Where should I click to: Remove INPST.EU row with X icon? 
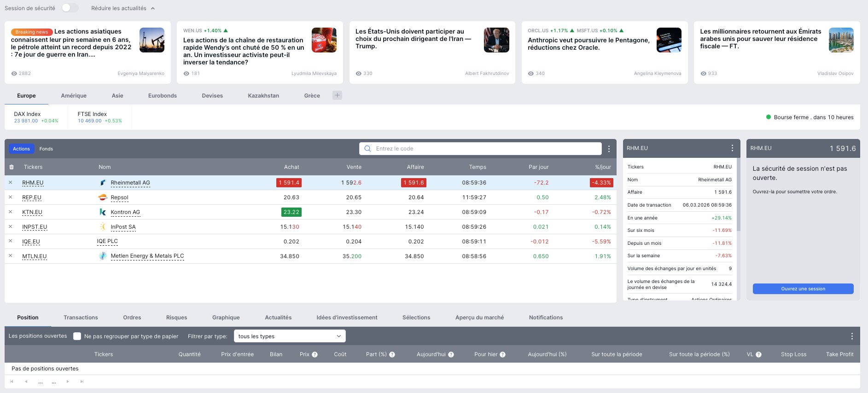pyautogui.click(x=11, y=227)
